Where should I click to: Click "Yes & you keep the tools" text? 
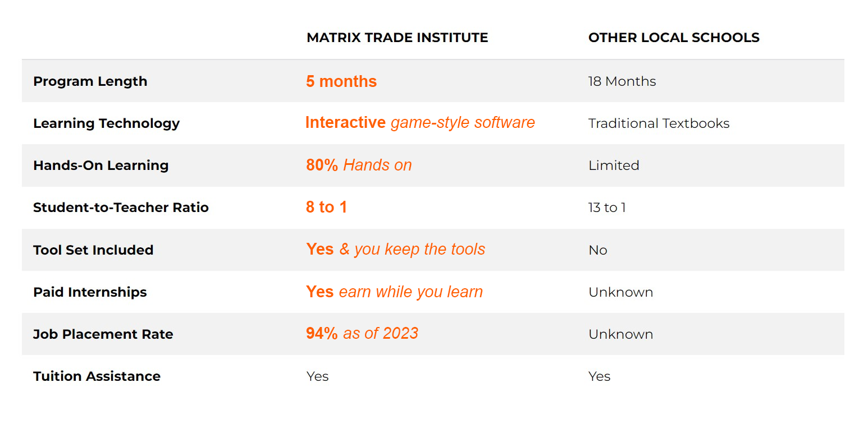395,249
